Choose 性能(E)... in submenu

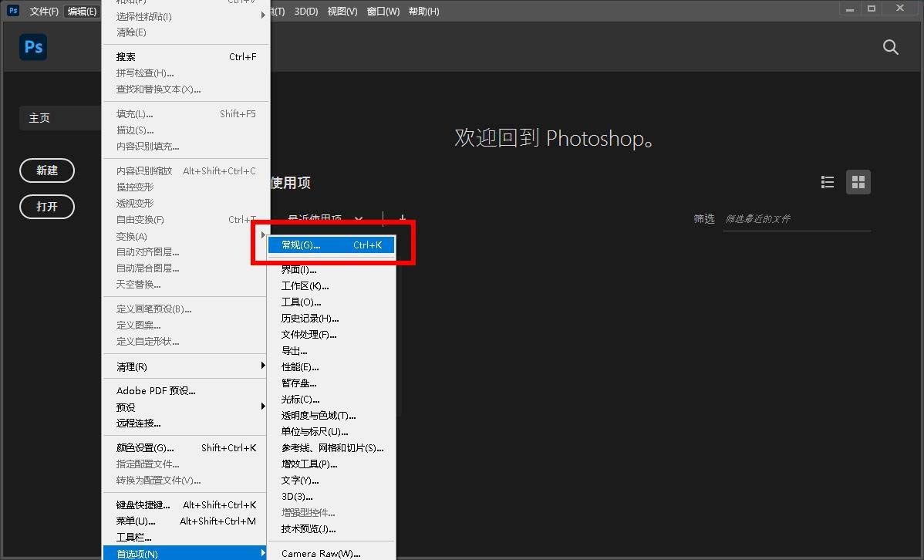click(331, 366)
